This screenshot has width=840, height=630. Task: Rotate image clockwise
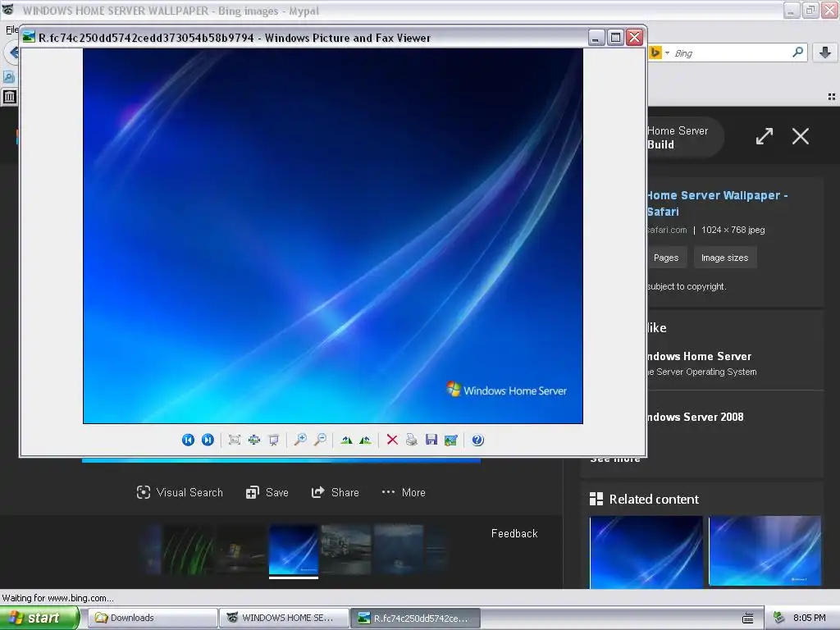pos(347,440)
